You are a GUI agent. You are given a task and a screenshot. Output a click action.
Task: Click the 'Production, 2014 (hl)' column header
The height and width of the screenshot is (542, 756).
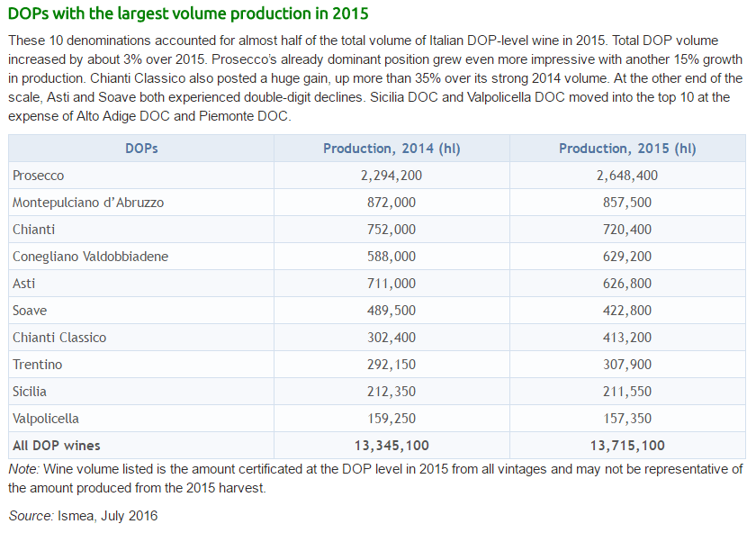coord(391,149)
